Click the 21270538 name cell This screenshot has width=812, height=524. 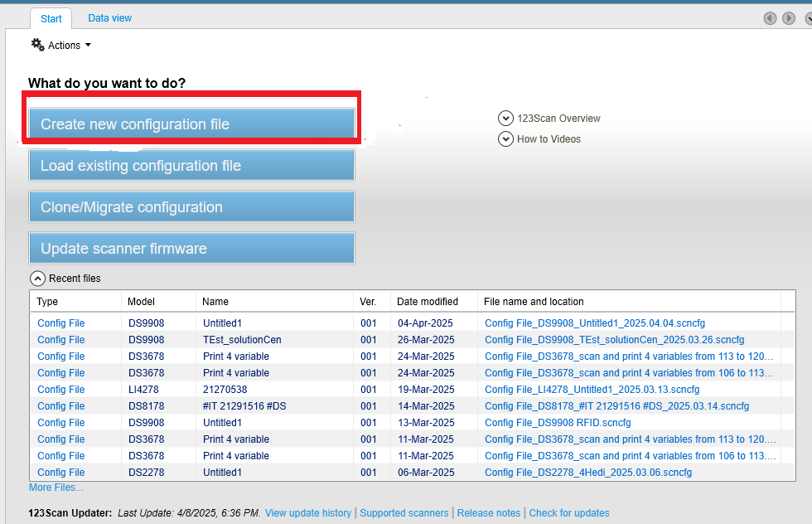[x=225, y=389]
